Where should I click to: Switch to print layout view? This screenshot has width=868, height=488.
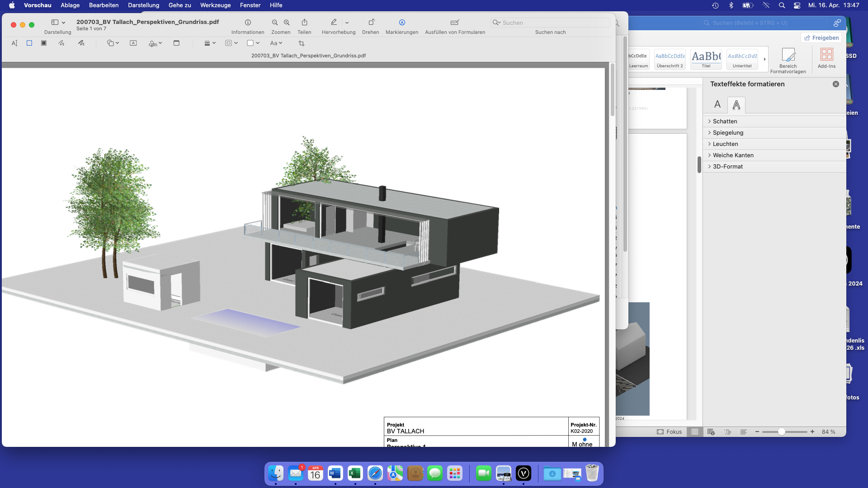(695, 432)
